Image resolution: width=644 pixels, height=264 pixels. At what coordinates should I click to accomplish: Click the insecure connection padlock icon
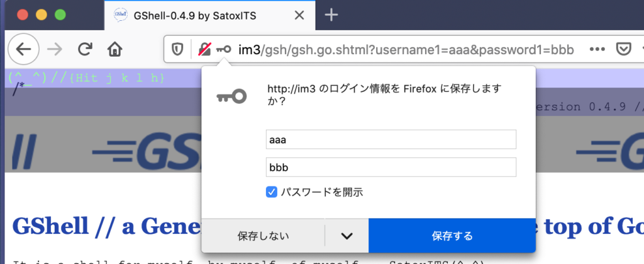[204, 50]
